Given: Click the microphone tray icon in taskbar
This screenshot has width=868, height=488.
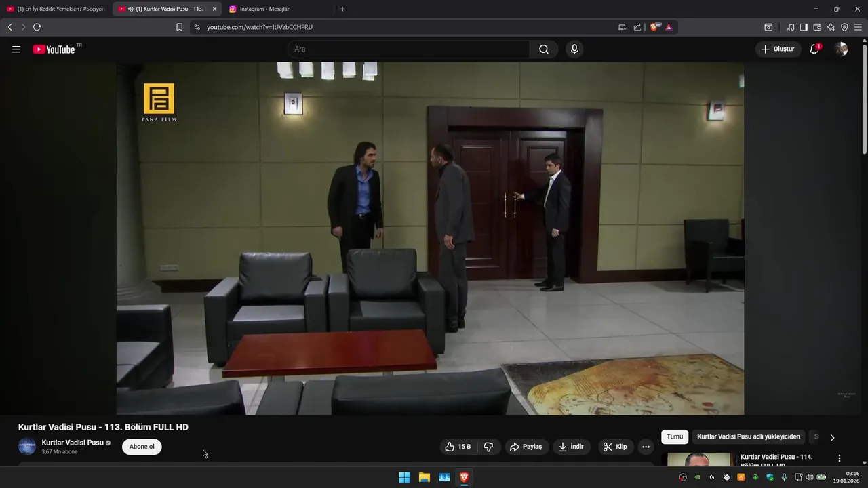Looking at the screenshot, I should 784,477.
